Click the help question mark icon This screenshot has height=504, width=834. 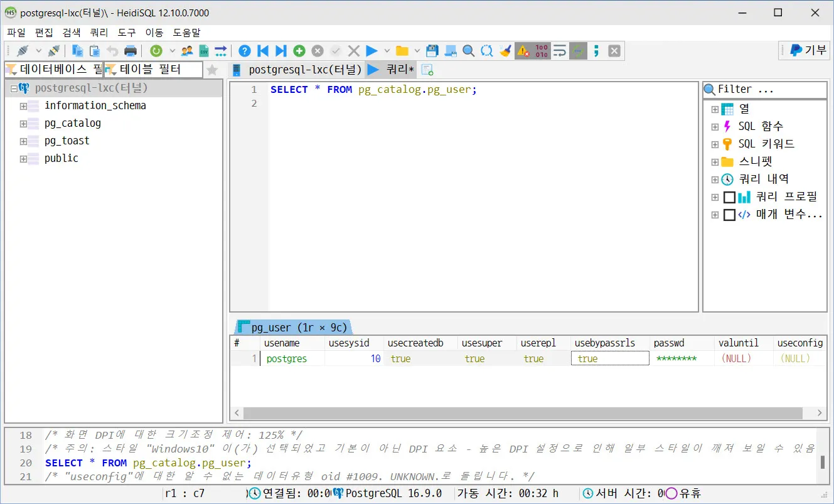245,51
